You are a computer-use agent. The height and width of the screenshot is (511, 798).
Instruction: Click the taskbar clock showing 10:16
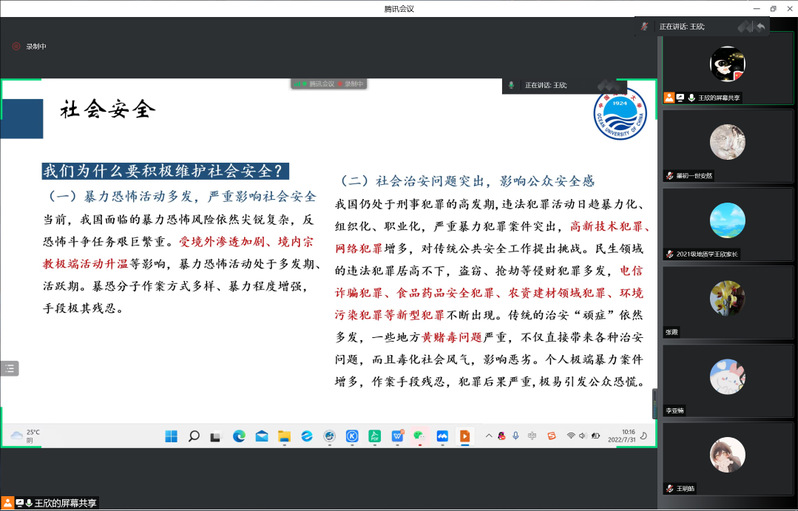(x=628, y=436)
